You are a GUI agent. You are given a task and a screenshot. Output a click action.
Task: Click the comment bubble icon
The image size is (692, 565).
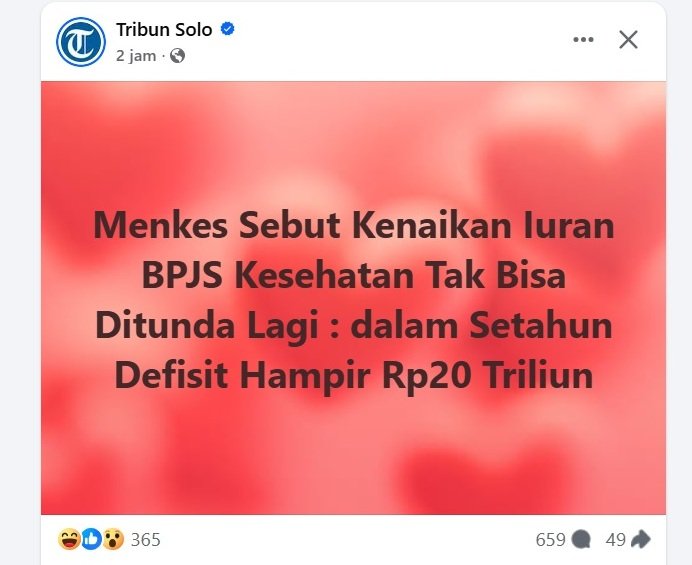click(x=581, y=540)
